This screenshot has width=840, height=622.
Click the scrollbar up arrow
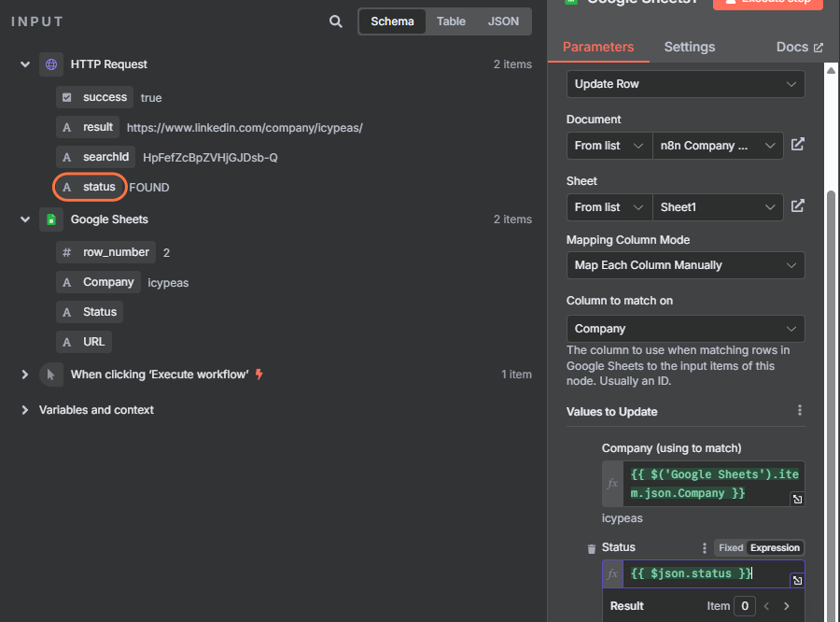coord(831,71)
